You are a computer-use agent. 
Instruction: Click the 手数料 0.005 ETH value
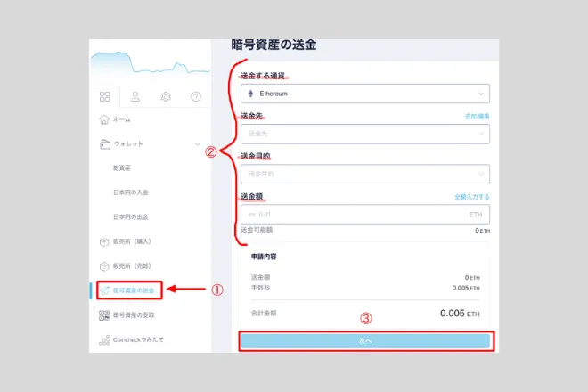(466, 288)
